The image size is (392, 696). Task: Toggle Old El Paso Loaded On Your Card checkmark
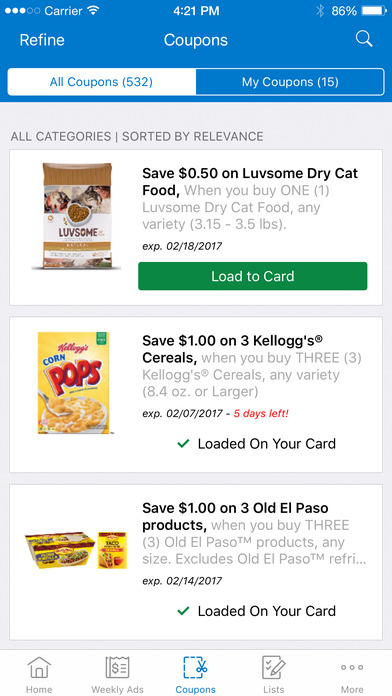183,611
